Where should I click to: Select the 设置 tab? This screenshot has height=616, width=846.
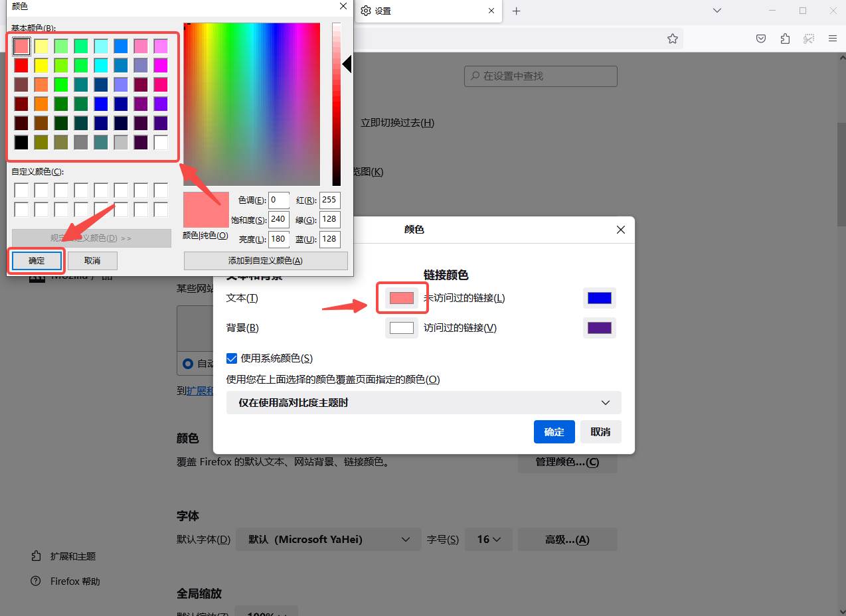[428, 11]
